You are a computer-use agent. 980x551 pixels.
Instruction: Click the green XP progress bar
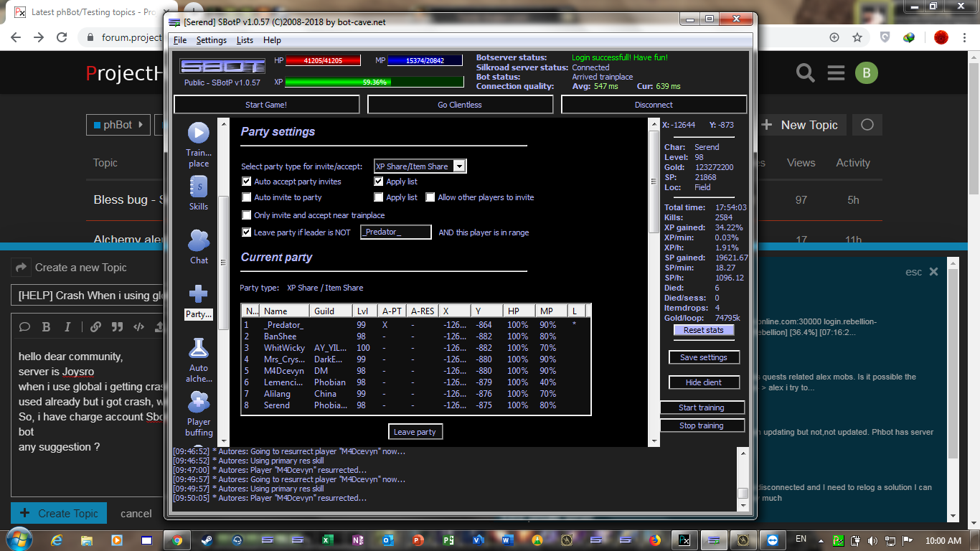coord(374,83)
